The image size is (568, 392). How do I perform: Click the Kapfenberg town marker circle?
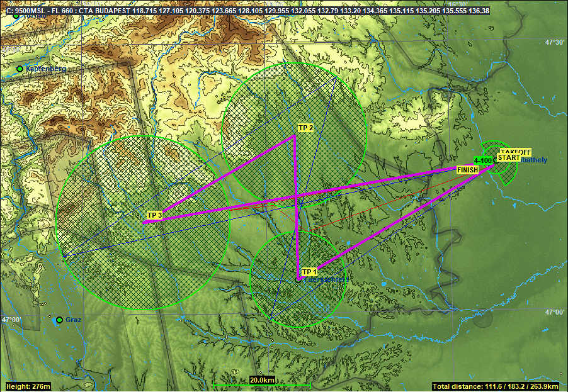[20, 69]
